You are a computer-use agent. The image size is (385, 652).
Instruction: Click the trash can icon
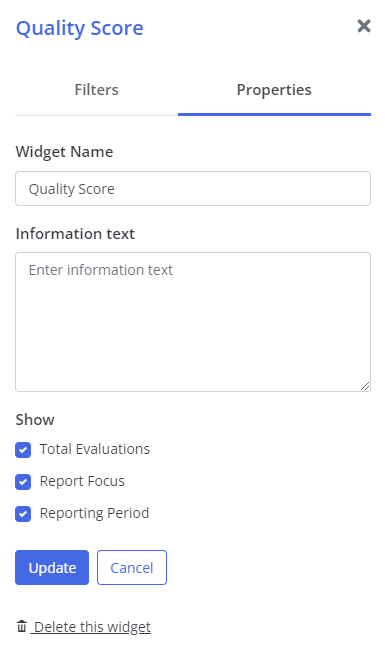click(22, 626)
